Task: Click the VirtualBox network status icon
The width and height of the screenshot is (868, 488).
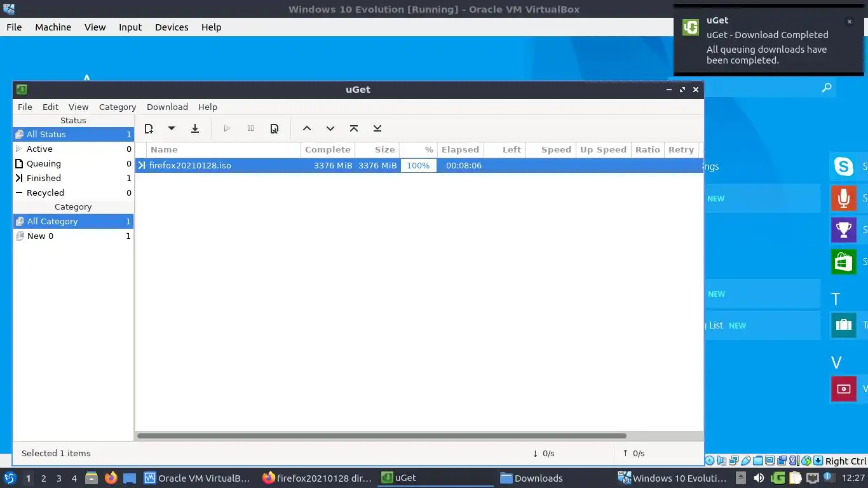Action: (x=733, y=461)
